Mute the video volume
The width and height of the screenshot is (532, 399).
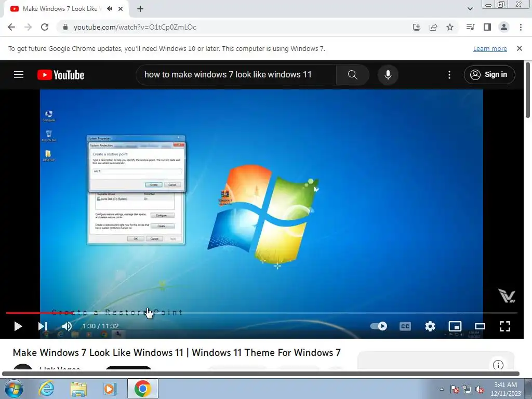(67, 326)
